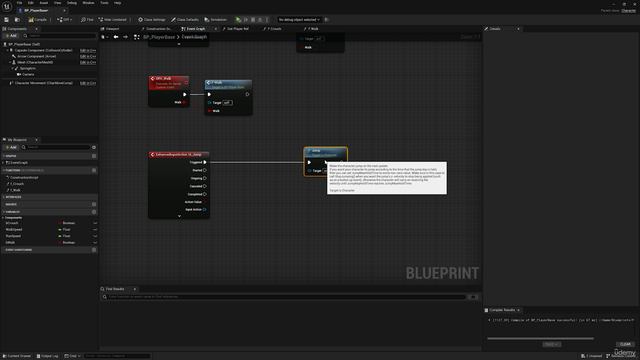640x360 pixels.
Task: Click the graph Back navigation arrow
Action: click(x=116, y=37)
